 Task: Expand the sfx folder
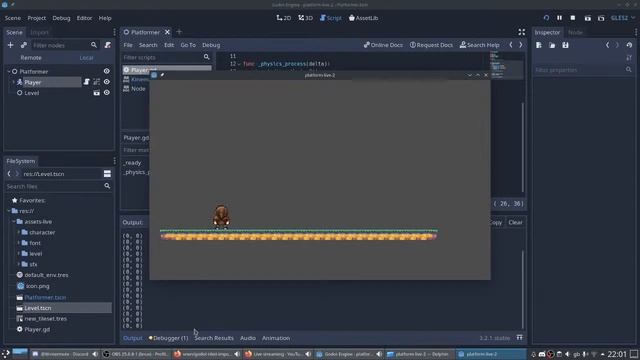[18, 264]
